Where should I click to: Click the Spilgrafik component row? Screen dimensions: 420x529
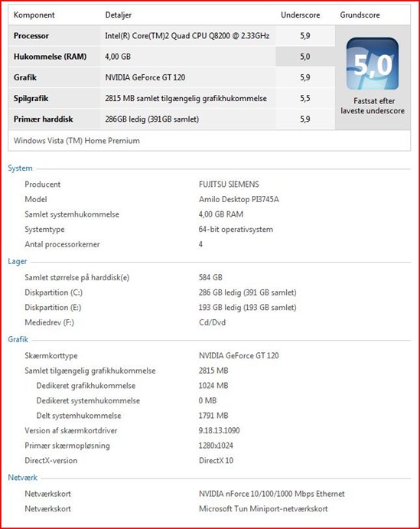[x=171, y=99]
